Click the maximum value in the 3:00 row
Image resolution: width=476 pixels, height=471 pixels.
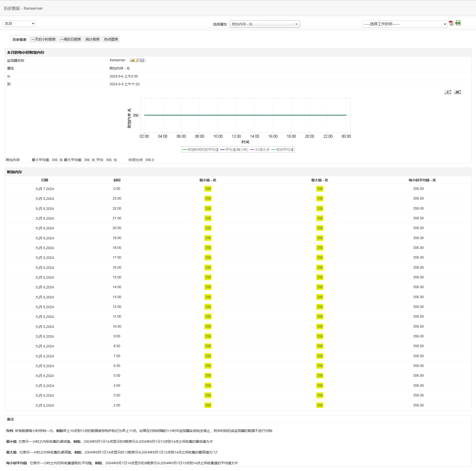coord(320,395)
